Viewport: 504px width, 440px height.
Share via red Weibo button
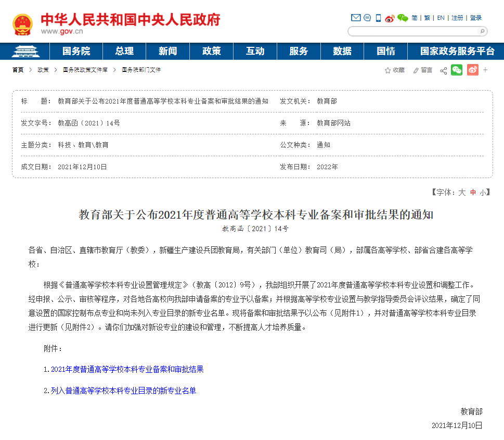pos(472,70)
